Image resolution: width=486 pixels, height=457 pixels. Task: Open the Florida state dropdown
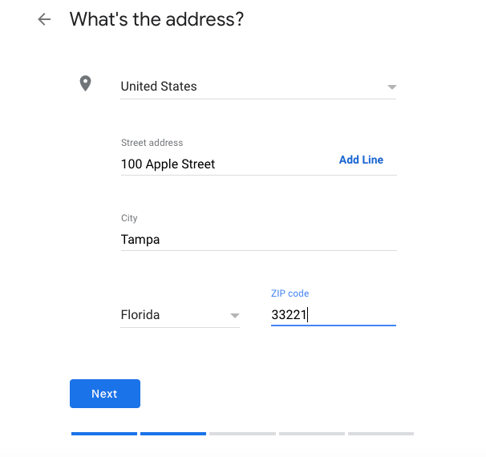pyautogui.click(x=180, y=315)
